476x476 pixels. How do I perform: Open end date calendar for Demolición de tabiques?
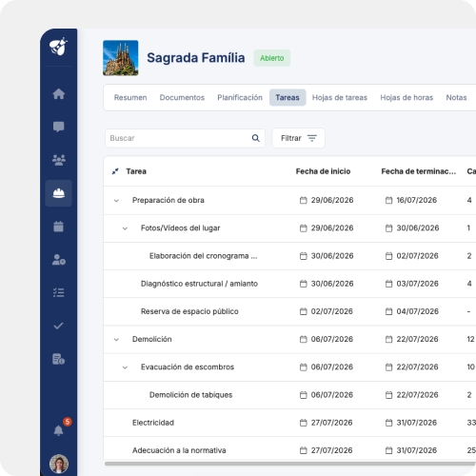[388, 395]
